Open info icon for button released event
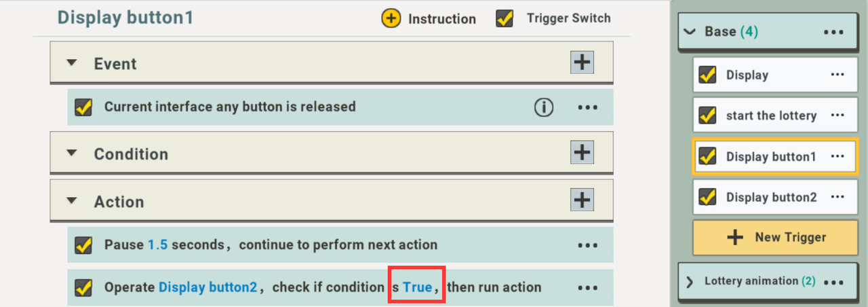Viewport: 868px width, 307px height. (544, 107)
